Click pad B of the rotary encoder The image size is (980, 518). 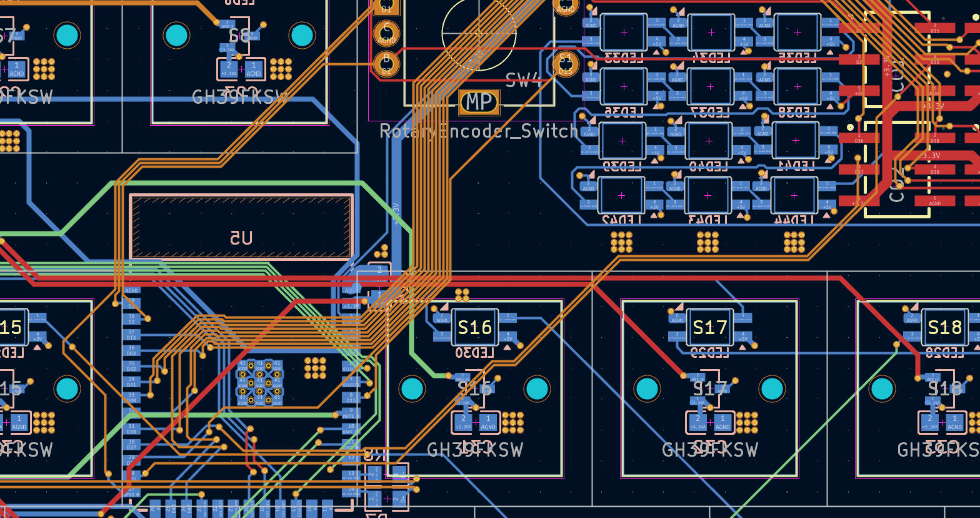coord(386,63)
